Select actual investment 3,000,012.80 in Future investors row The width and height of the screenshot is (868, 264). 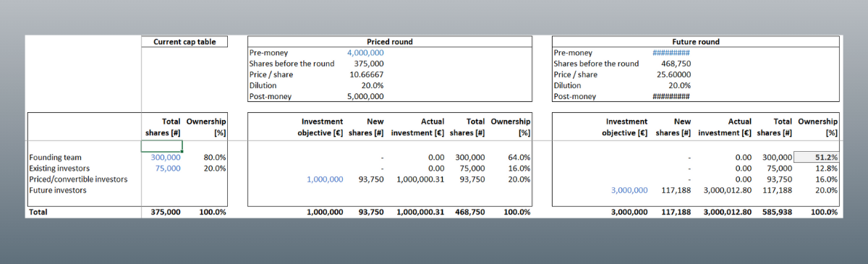(x=728, y=190)
